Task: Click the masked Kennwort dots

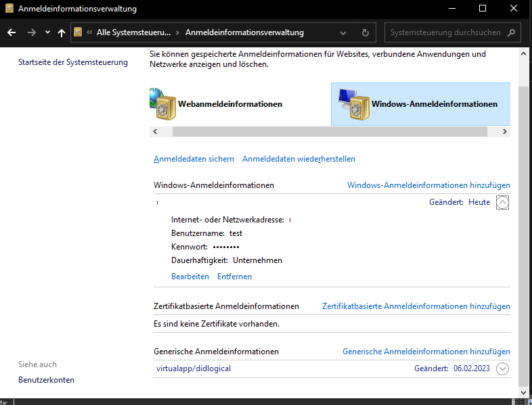Action: coord(226,247)
